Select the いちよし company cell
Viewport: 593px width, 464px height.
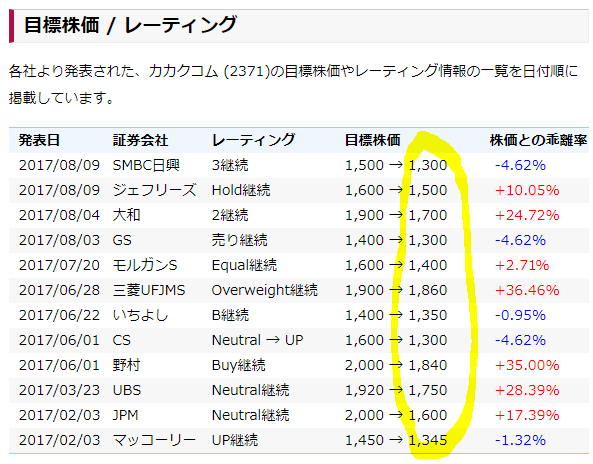(140, 315)
